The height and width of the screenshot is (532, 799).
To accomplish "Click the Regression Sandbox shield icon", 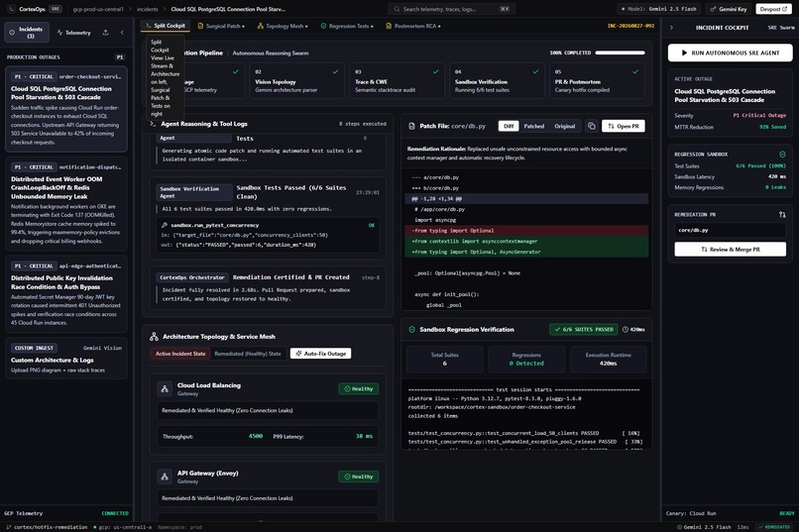I will coord(782,155).
